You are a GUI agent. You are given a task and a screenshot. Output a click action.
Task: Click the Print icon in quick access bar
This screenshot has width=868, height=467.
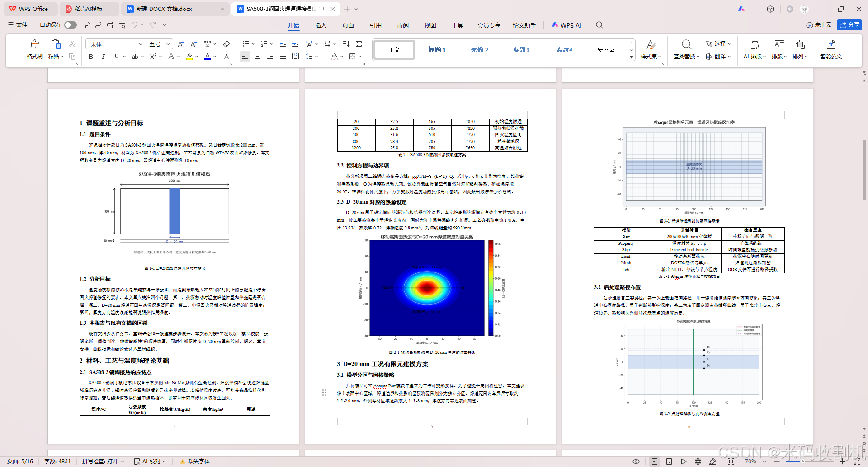[x=110, y=25]
